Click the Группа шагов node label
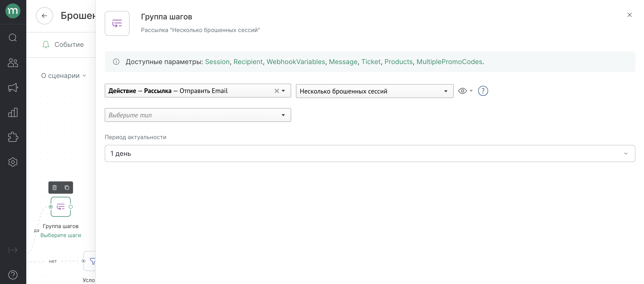 coord(61,226)
